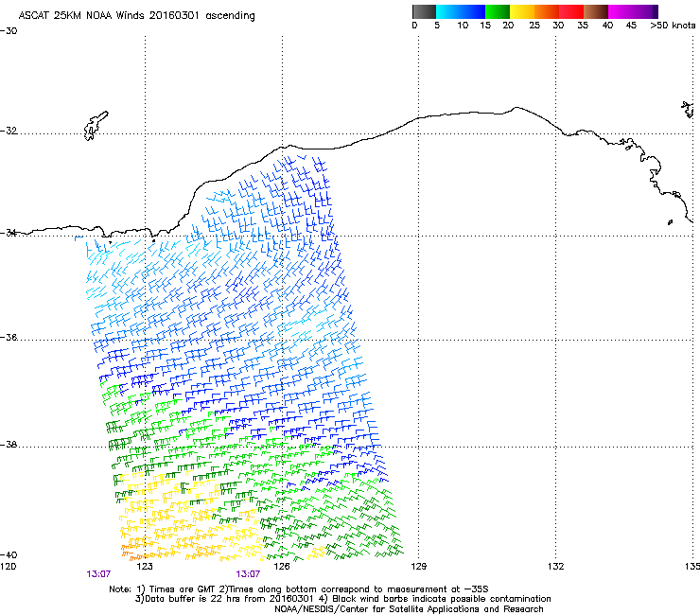Click the cyan 5-10 knots legend segment
The image size is (700, 615).
pos(447,11)
